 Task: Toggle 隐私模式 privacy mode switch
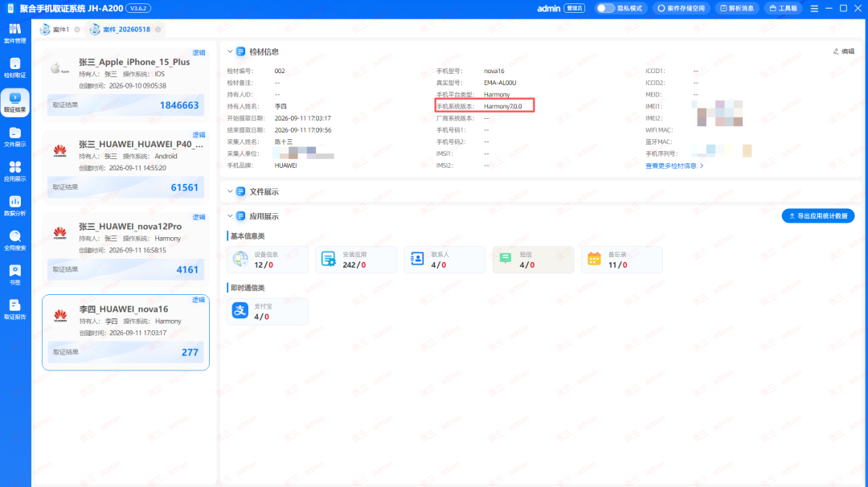(x=605, y=8)
